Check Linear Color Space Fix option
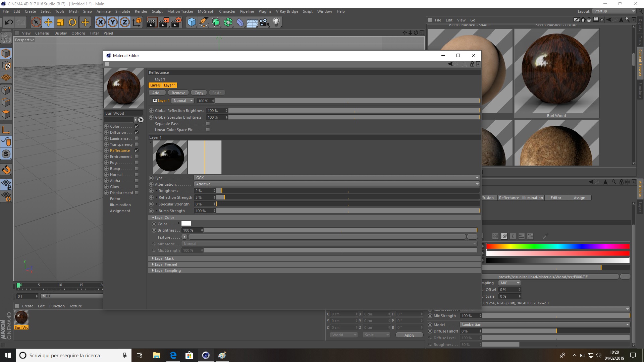The height and width of the screenshot is (362, 644). tap(208, 130)
